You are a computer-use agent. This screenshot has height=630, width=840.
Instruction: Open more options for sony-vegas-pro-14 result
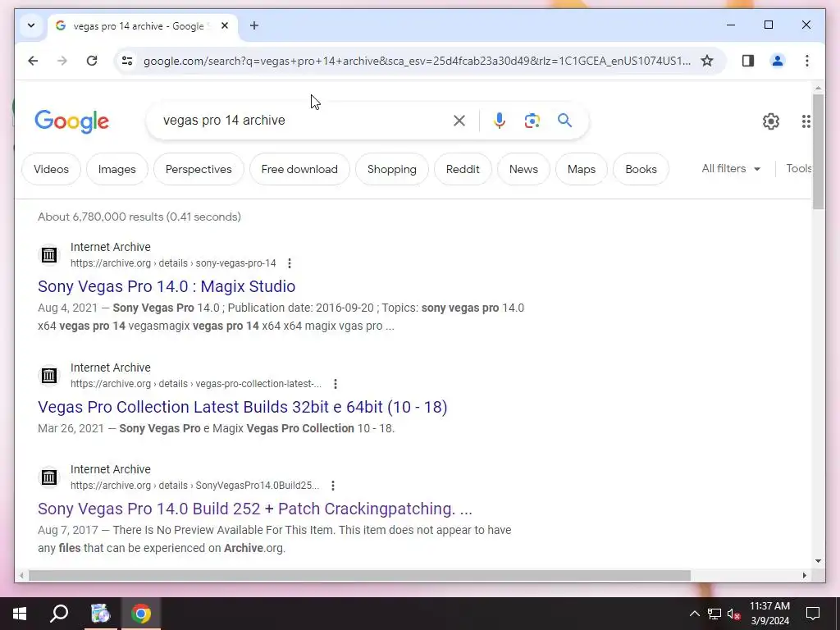[290, 263]
